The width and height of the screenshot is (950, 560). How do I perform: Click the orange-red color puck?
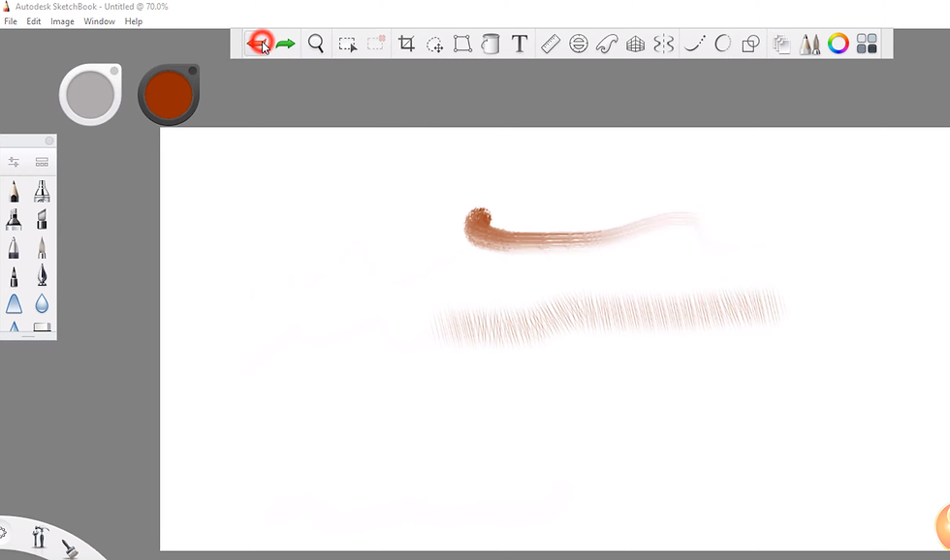[169, 95]
